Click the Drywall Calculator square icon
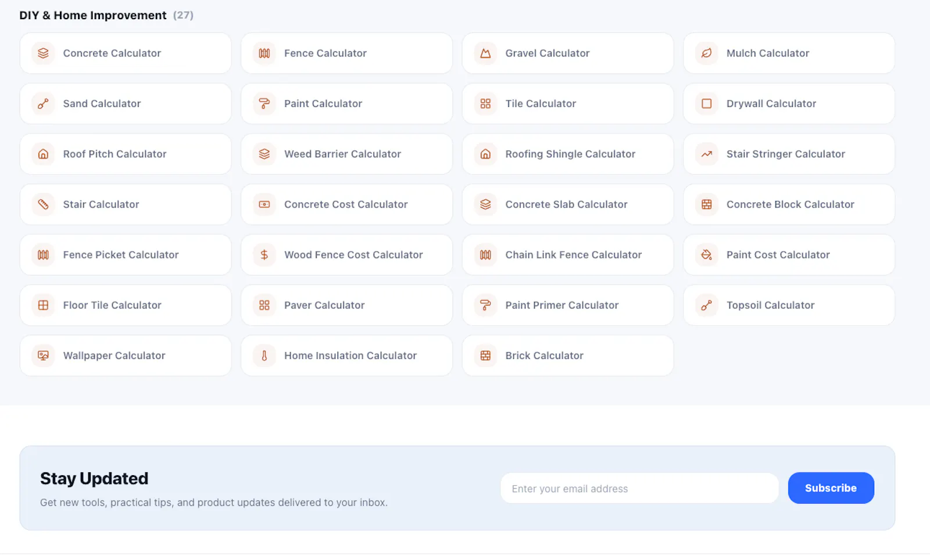This screenshot has height=560, width=930. tap(707, 104)
